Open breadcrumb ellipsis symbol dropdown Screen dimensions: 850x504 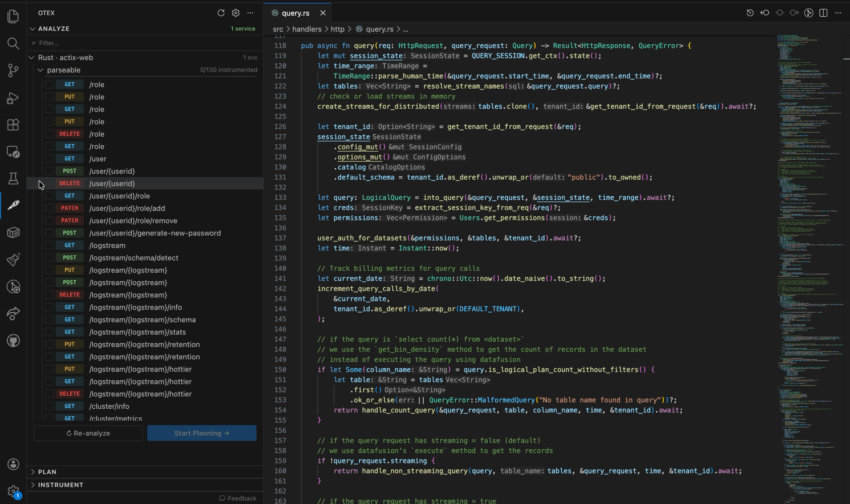[x=406, y=29]
